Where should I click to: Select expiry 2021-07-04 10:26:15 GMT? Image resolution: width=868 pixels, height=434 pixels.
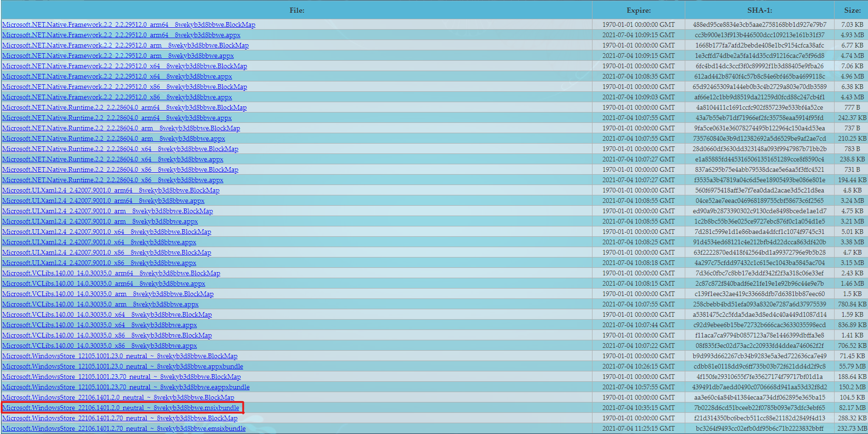(x=638, y=366)
